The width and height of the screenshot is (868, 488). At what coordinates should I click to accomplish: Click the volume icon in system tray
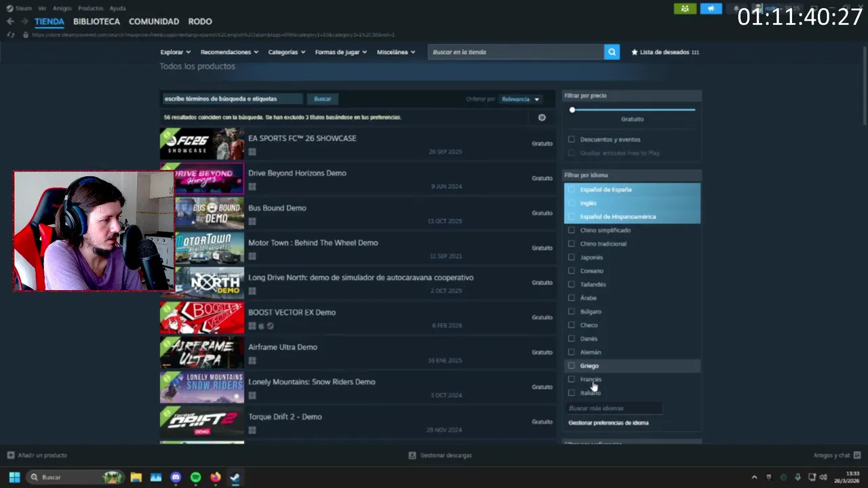coord(823,477)
